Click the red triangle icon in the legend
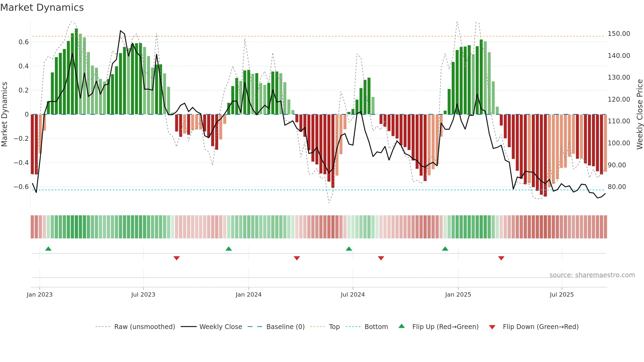Viewport: 644px width, 362px height. pos(492,327)
